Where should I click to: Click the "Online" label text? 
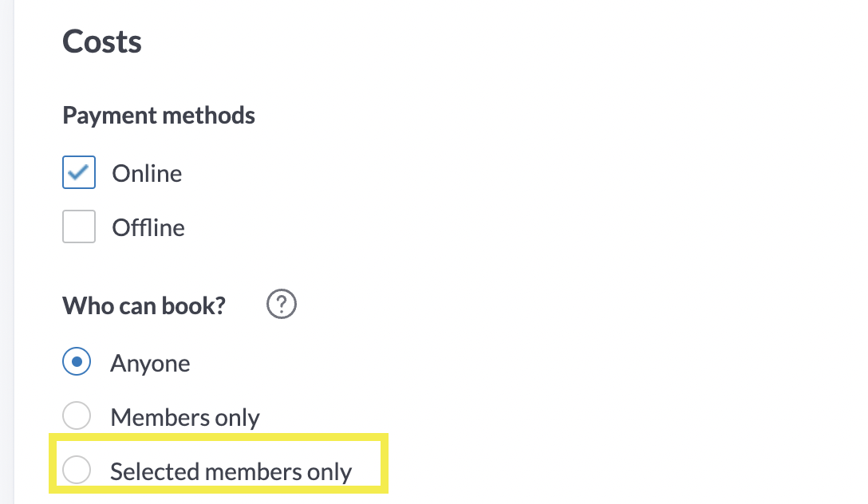147,173
